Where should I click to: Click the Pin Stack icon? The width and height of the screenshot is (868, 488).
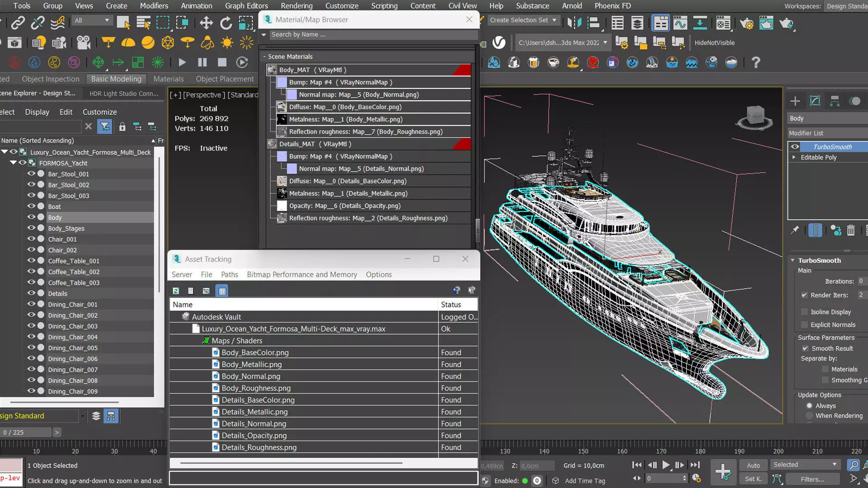[794, 230]
